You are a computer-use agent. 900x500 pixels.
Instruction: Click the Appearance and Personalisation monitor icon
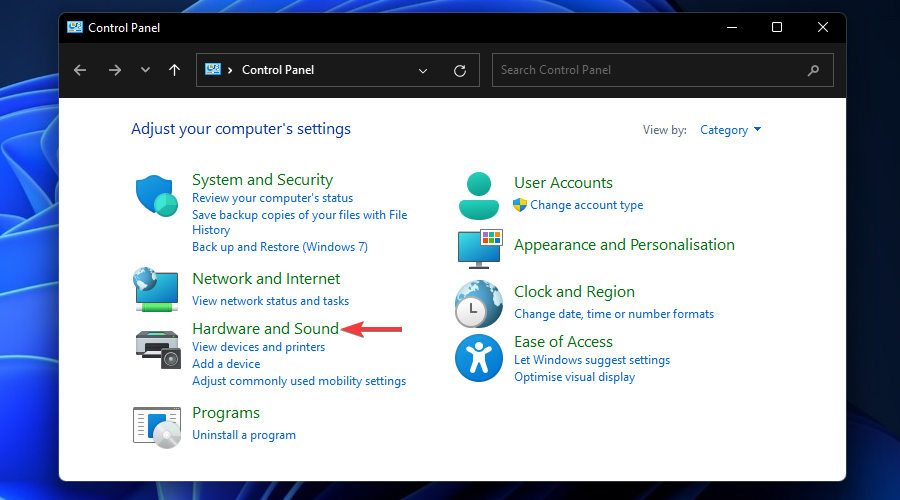click(478, 248)
